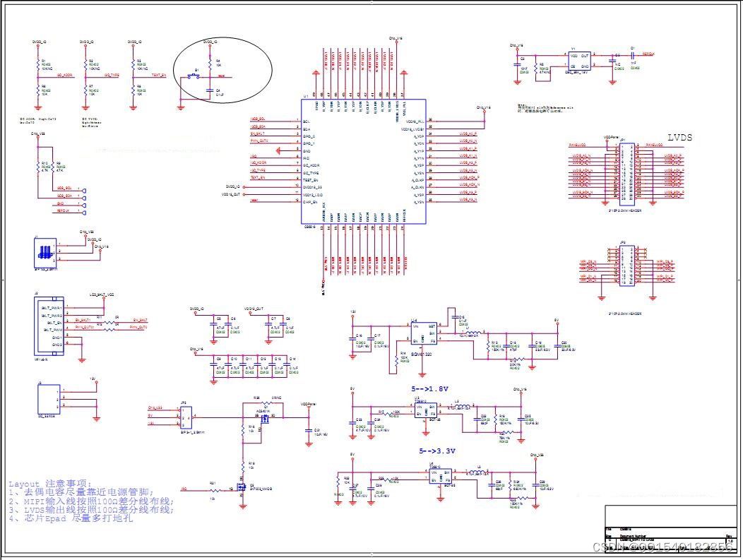Select the Q1 AO3401A MOSFET symbol
743x560 pixels.
(266, 419)
